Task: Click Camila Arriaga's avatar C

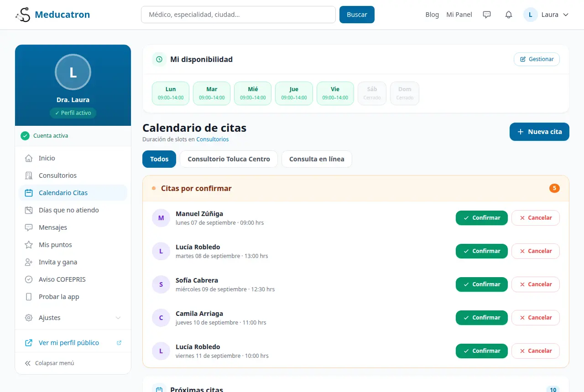Action: pyautogui.click(x=161, y=318)
